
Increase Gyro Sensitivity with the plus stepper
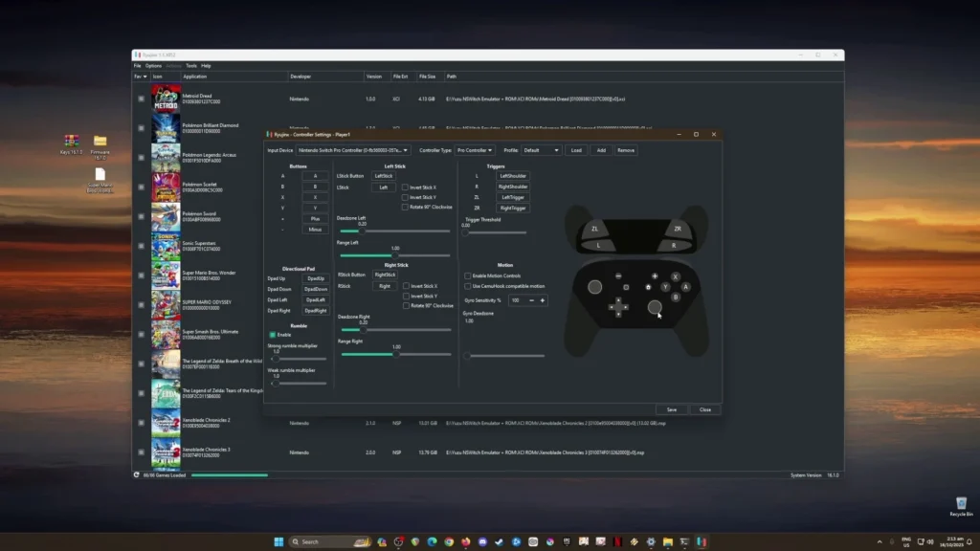point(543,300)
